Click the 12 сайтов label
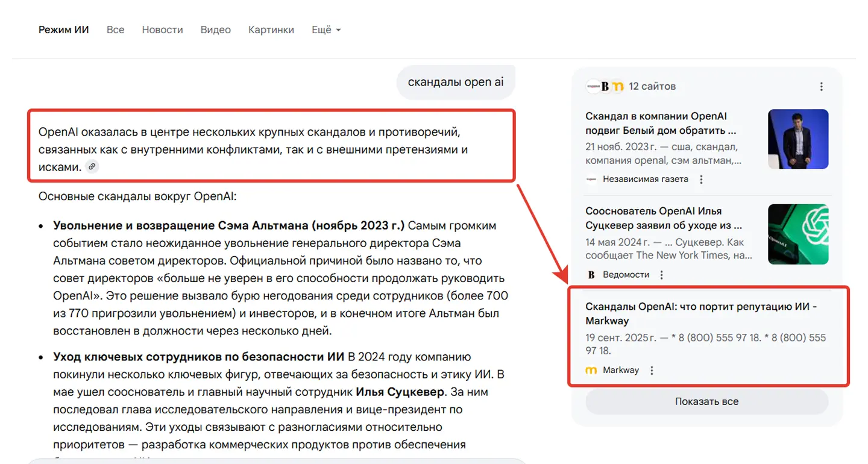 pos(652,87)
